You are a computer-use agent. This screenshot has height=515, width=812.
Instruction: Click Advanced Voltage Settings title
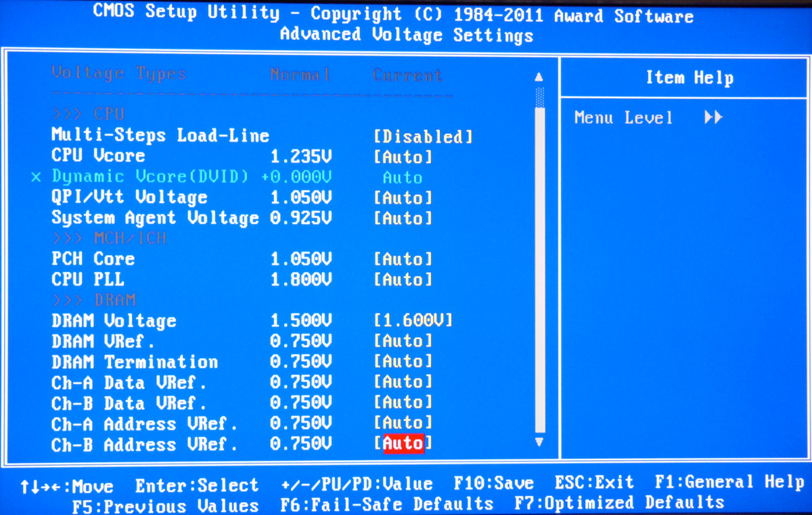(407, 35)
